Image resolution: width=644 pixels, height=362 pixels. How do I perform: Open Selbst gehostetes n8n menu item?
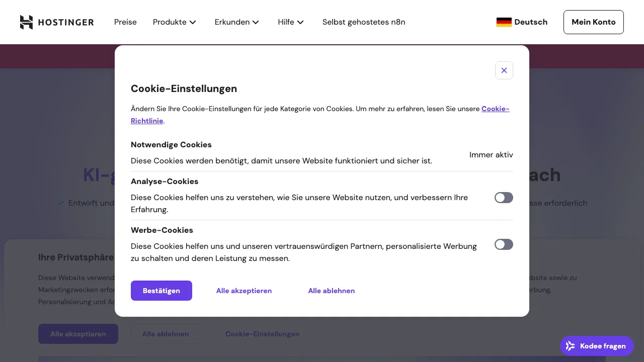(364, 22)
